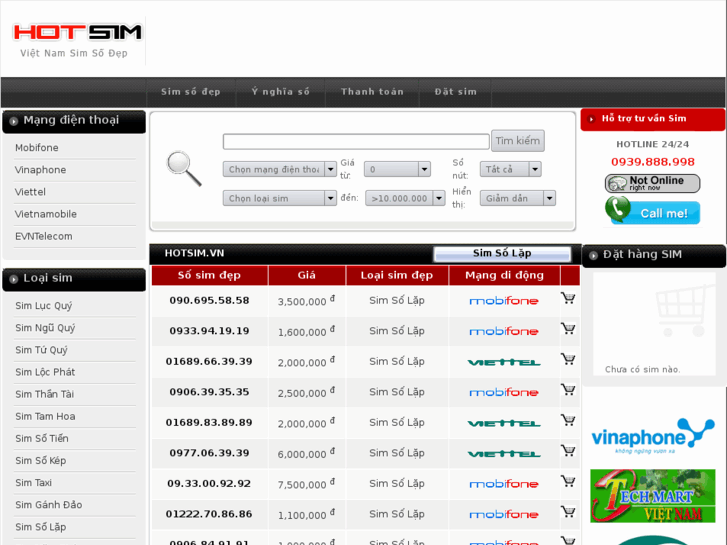Click the Tìm kiếm search button
The height and width of the screenshot is (545, 727).
tap(517, 141)
